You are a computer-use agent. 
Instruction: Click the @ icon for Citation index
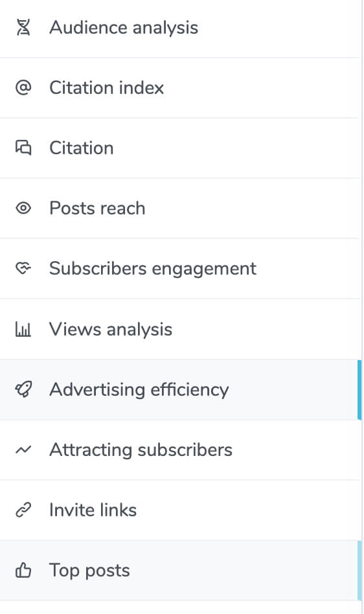23,87
